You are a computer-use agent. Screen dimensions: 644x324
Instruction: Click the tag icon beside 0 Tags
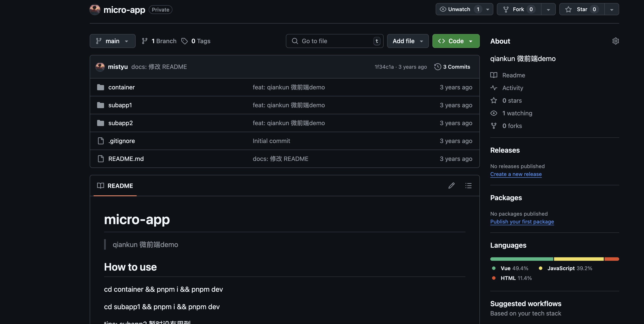click(184, 41)
